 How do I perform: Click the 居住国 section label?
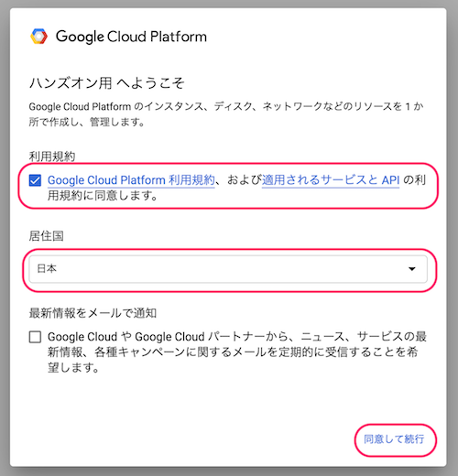pos(47,236)
